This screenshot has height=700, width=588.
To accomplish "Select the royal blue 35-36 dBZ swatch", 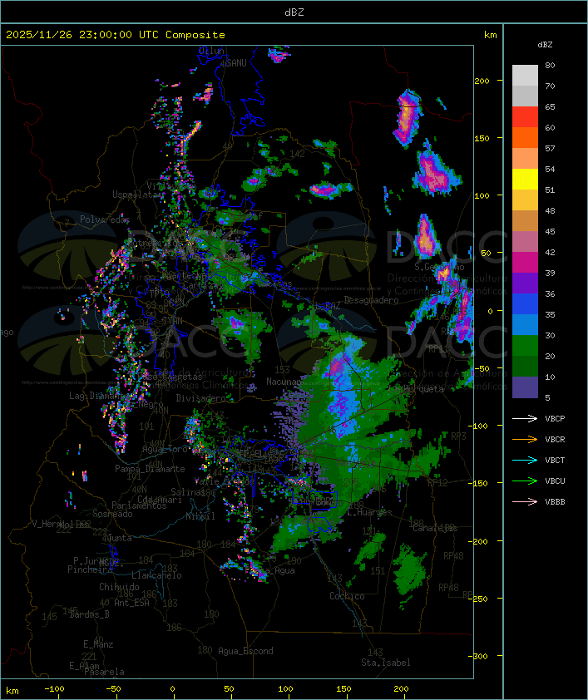I will (525, 303).
